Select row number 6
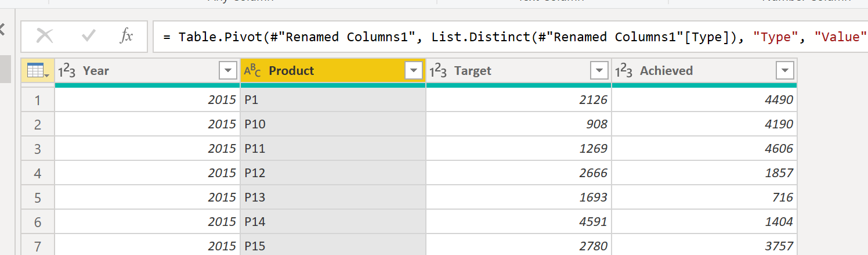 tap(38, 222)
